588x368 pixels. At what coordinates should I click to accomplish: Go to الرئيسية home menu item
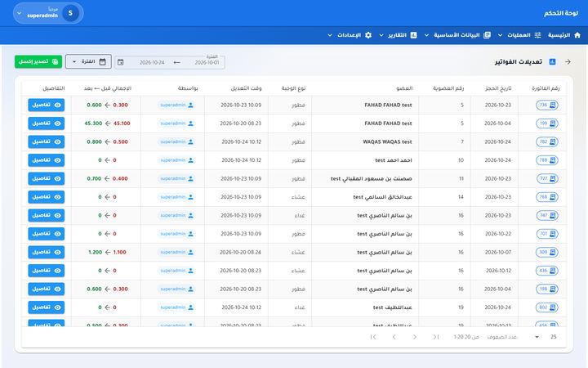tap(564, 35)
